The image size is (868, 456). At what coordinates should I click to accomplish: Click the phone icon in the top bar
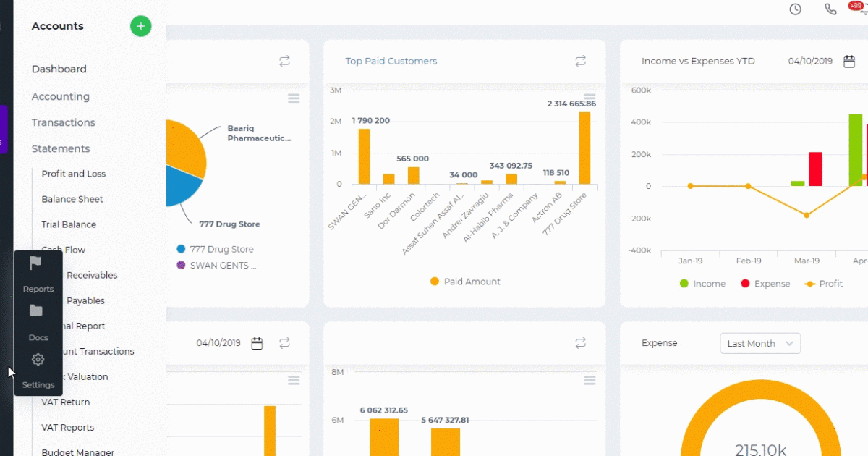[x=830, y=9]
